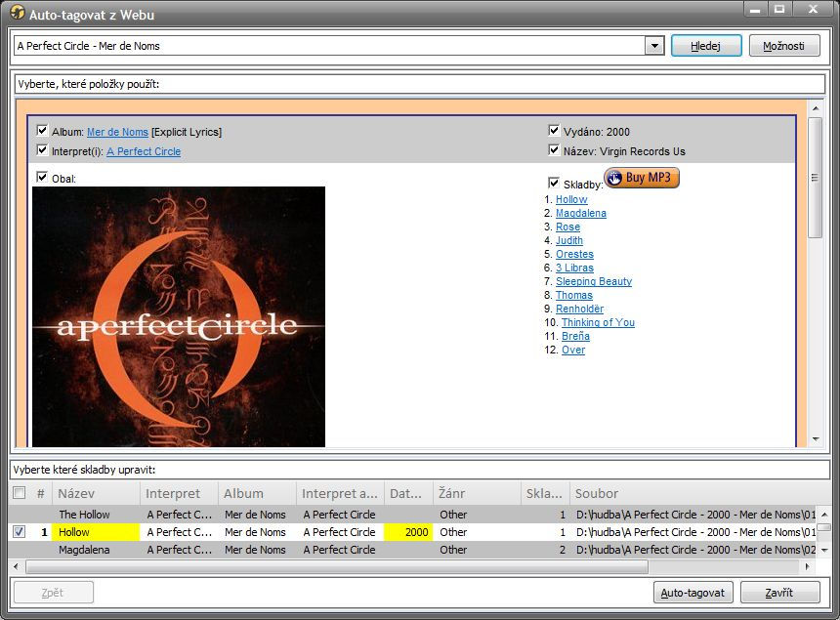Click the track list scroll-up arrow
Screen dimensions: 840x620
click(824, 515)
